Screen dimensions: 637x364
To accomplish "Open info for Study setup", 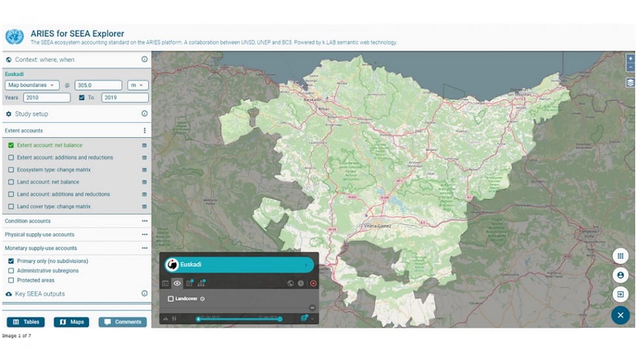I will click(x=144, y=114).
